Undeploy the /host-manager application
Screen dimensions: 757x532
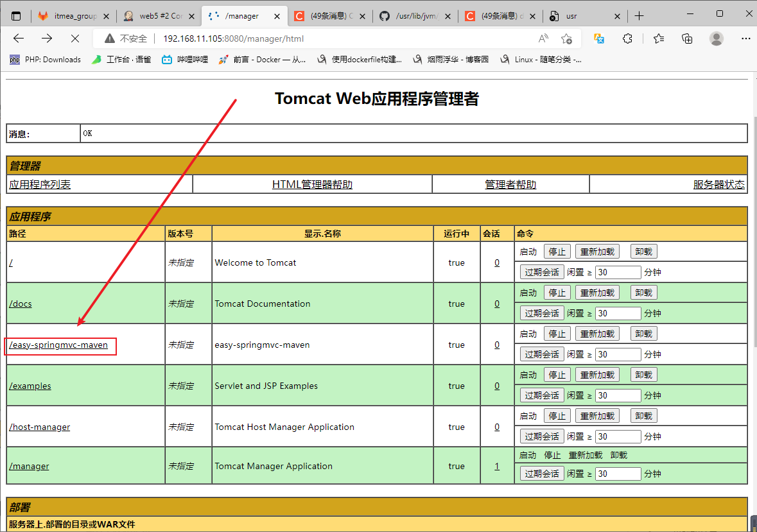point(643,416)
